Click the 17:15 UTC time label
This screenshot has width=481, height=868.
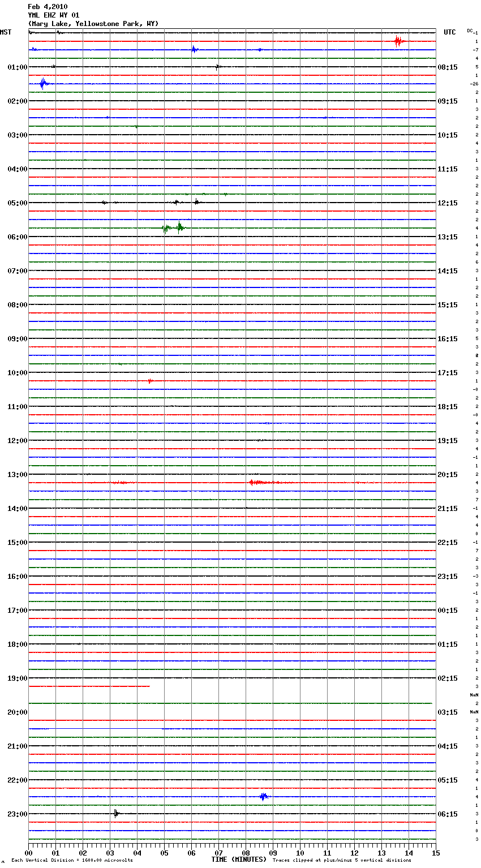(448, 373)
